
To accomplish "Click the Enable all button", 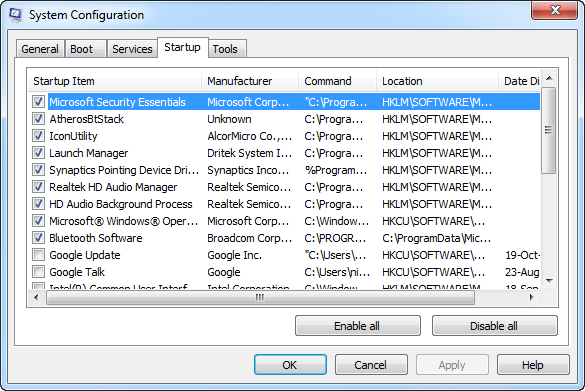I will point(358,326).
